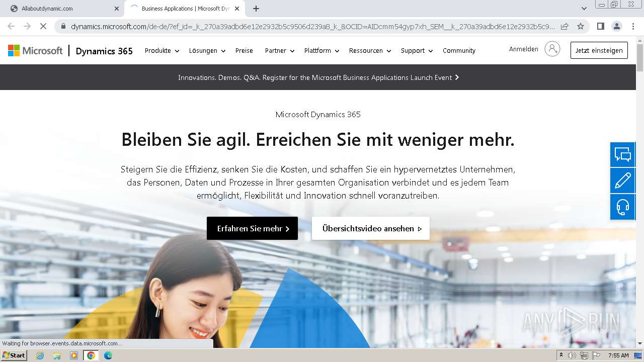Open Internet Explorer from the taskbar
This screenshot has width=644, height=362.
(x=40, y=355)
